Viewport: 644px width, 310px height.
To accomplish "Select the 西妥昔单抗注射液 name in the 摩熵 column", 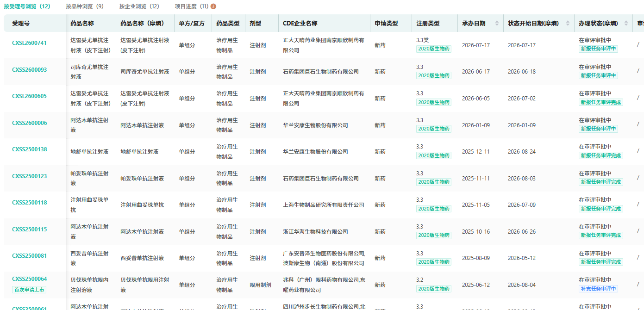I will [142, 258].
